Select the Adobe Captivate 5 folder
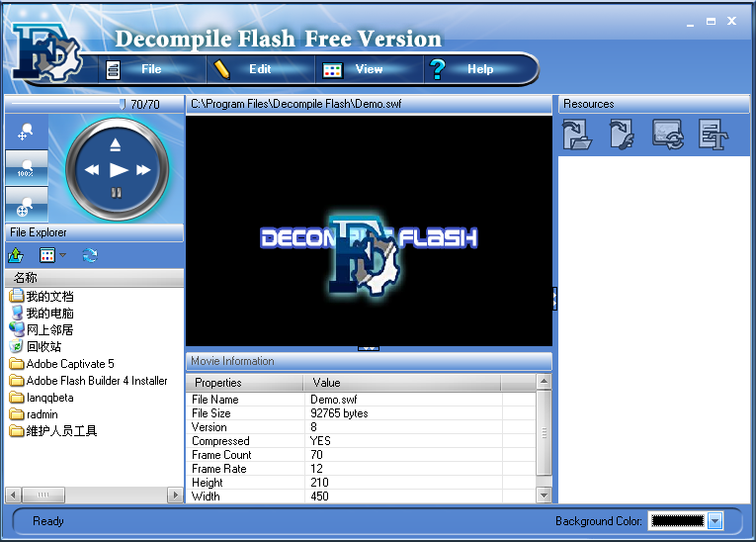 (61, 364)
